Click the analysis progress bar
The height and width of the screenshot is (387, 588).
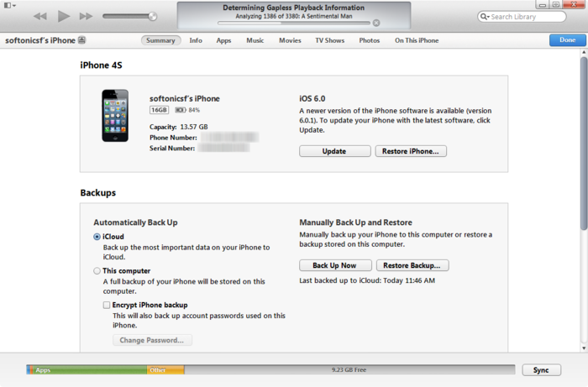[294, 24]
